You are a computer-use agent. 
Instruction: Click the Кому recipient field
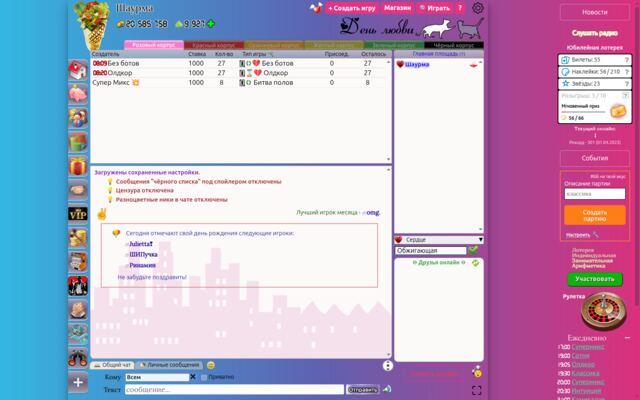coord(157,377)
